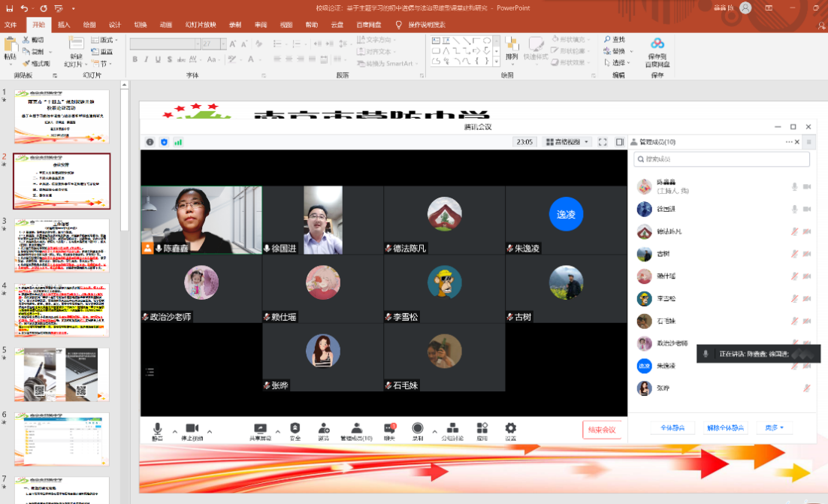
Task: Click the Unmute All button
Action: pyautogui.click(x=725, y=428)
